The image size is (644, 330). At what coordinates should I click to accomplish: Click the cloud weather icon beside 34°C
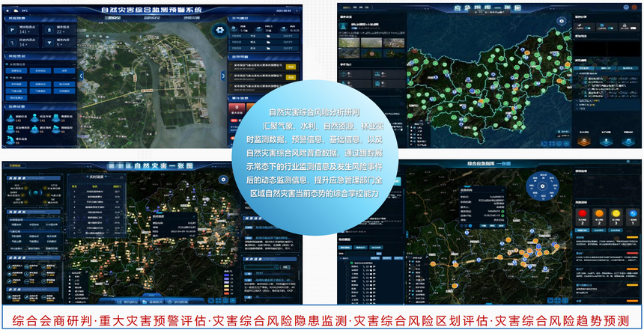click(15, 10)
